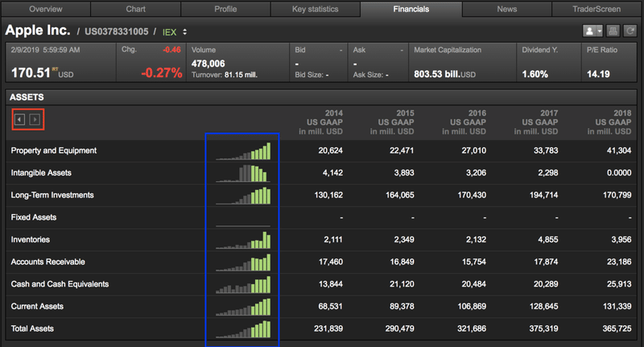644x347 pixels.
Task: Click the 2014 Property and Equipment value 20,624
Action: tap(331, 151)
